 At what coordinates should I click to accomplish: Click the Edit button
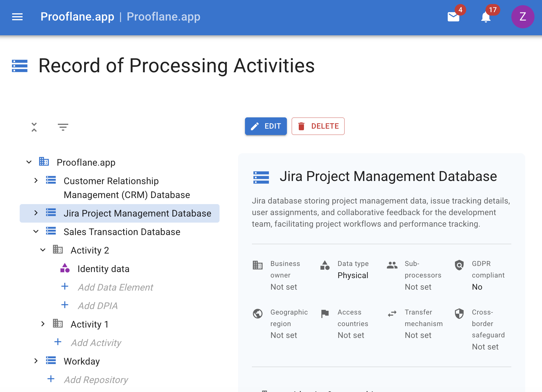(266, 126)
